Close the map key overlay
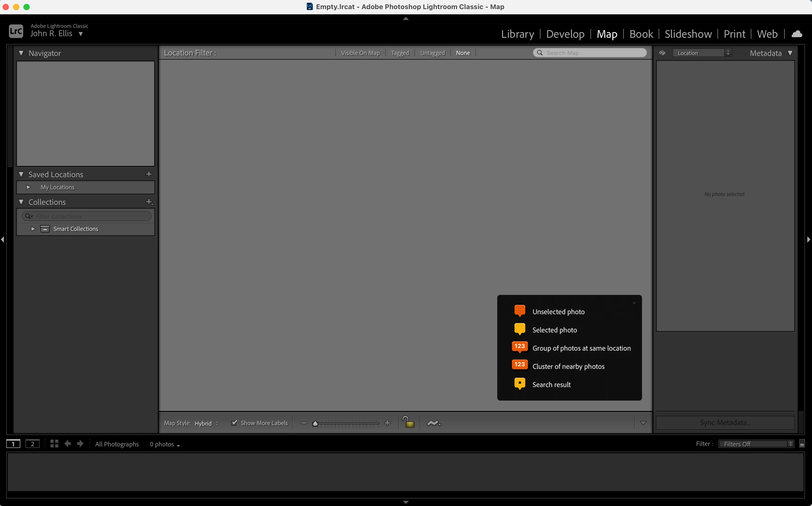The image size is (812, 506). pos(634,303)
